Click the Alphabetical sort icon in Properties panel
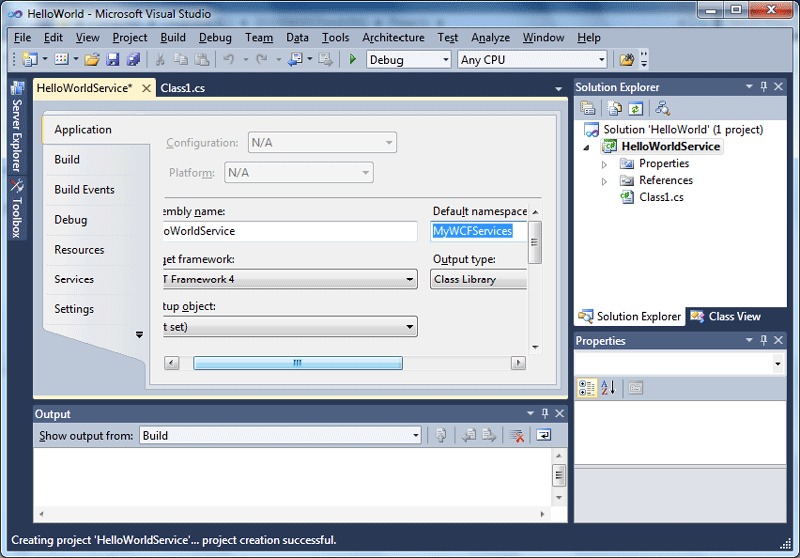The image size is (800, 558). (608, 388)
